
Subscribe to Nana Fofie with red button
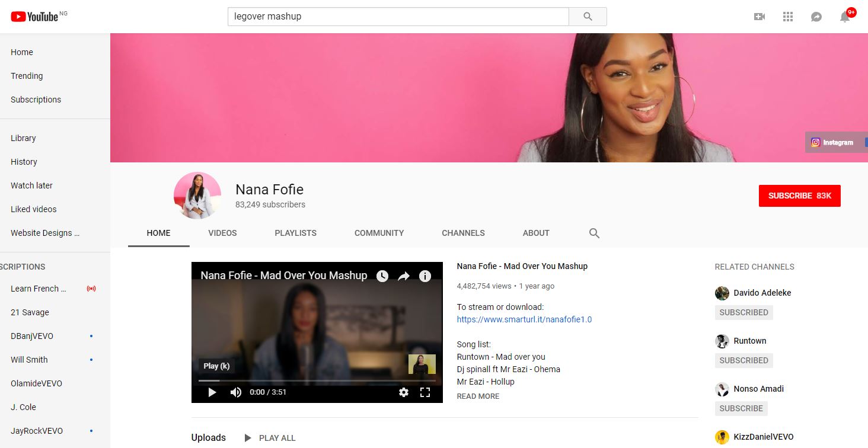coord(800,196)
